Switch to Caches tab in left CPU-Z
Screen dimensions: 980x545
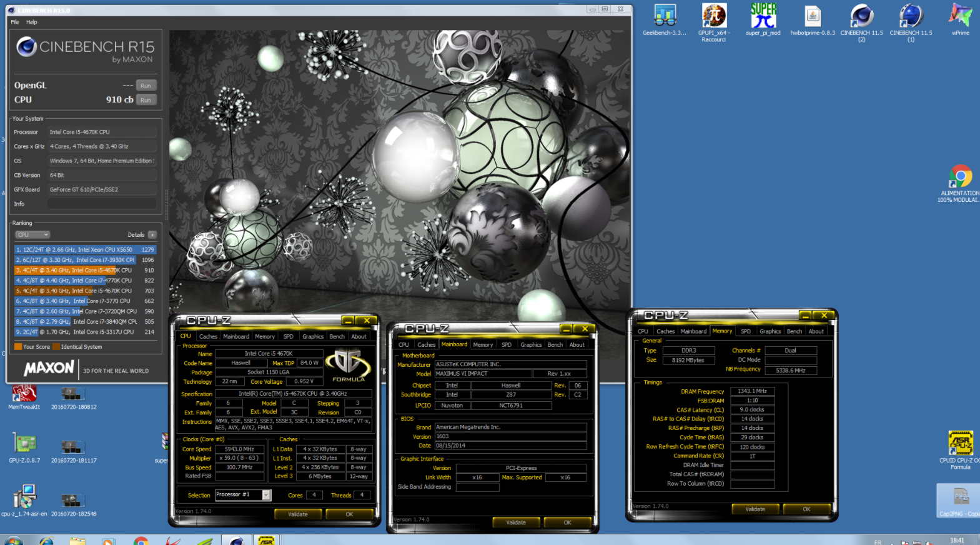click(x=208, y=336)
